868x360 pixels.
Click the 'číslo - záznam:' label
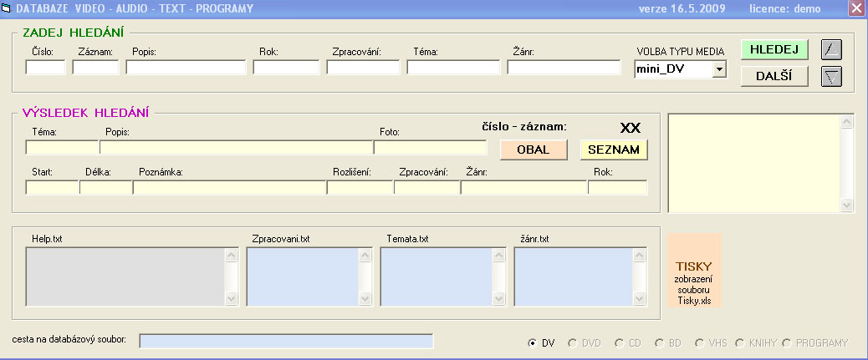[524, 127]
